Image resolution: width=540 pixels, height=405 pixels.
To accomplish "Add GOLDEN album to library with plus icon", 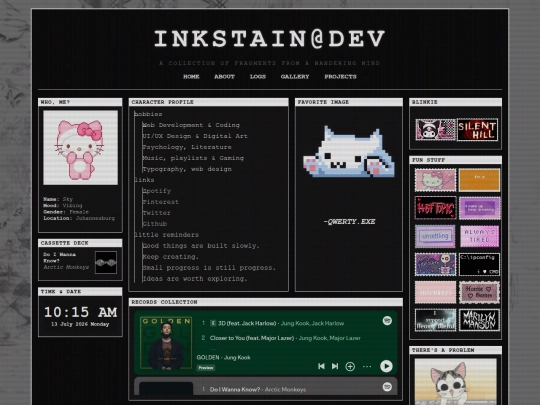I will point(350,366).
